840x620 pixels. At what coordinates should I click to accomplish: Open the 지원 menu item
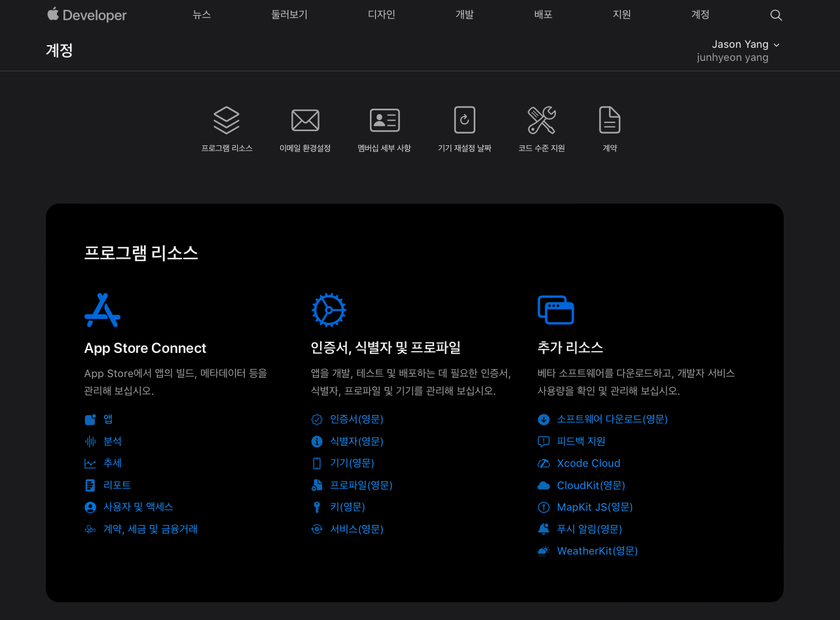(x=622, y=14)
